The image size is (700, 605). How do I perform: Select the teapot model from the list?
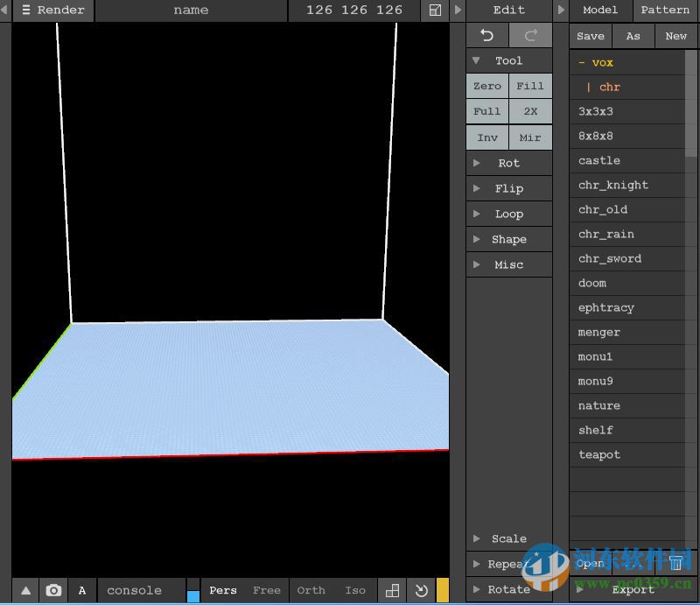599,454
